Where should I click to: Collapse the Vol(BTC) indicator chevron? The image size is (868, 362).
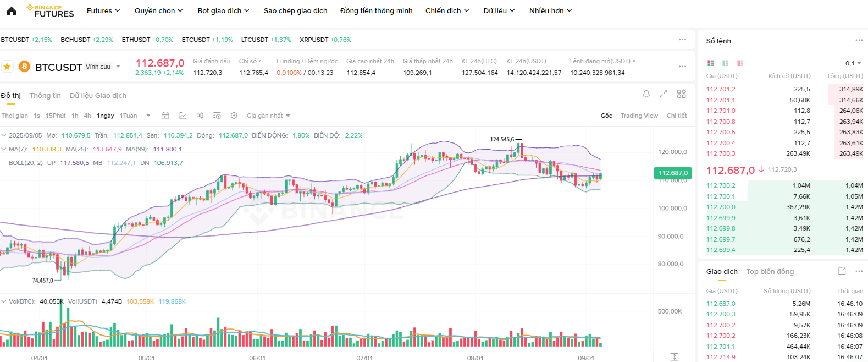tap(4, 301)
